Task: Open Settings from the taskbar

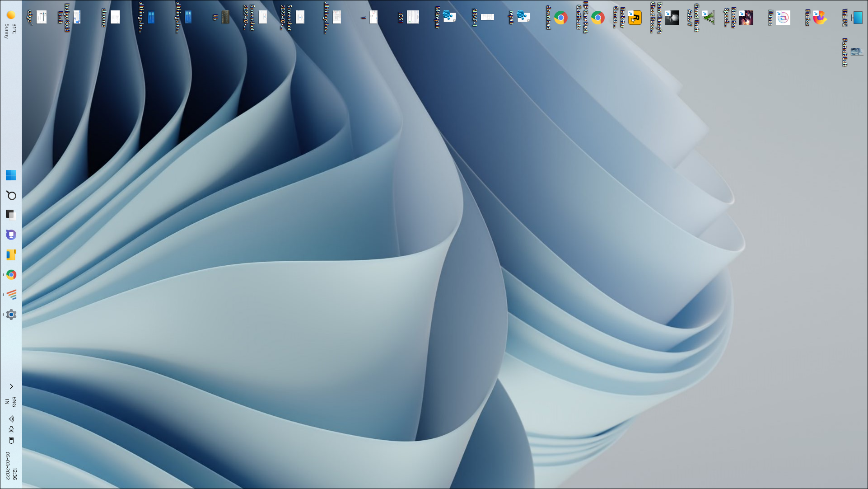Action: (11, 314)
